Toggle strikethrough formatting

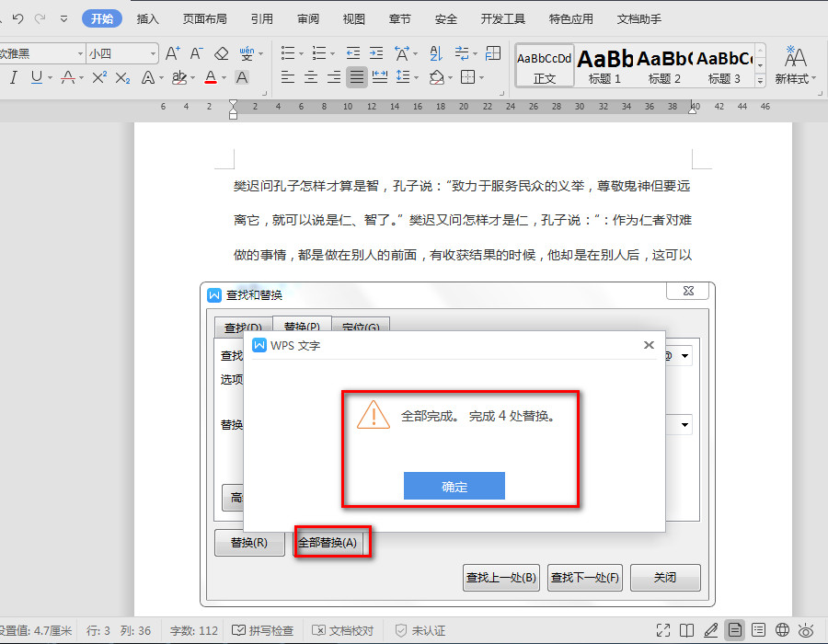click(67, 78)
